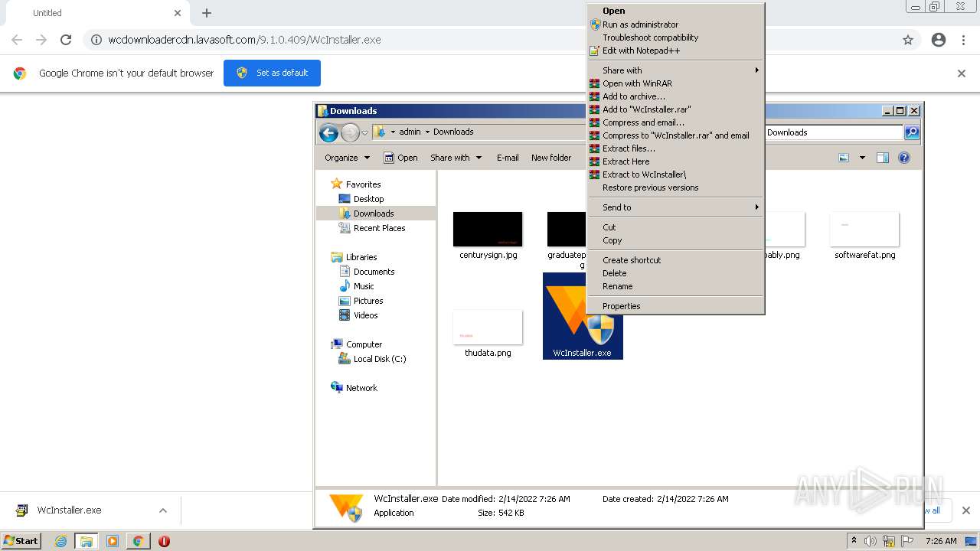Screen dimensions: 980x551
Task: Choose Restore previous versions
Action: [675, 187]
